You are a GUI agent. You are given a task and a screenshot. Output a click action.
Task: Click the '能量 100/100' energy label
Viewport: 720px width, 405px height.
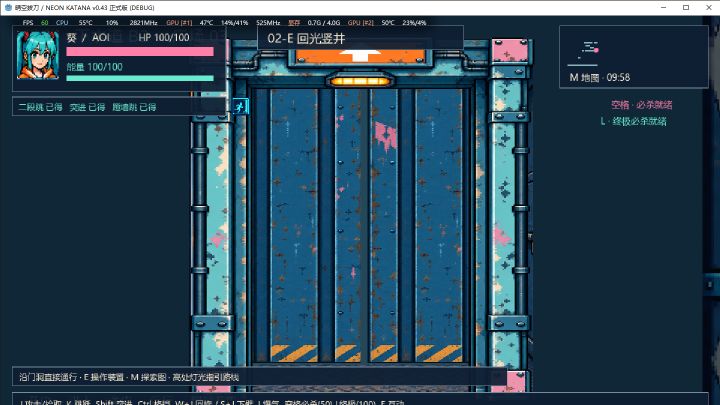(95, 67)
